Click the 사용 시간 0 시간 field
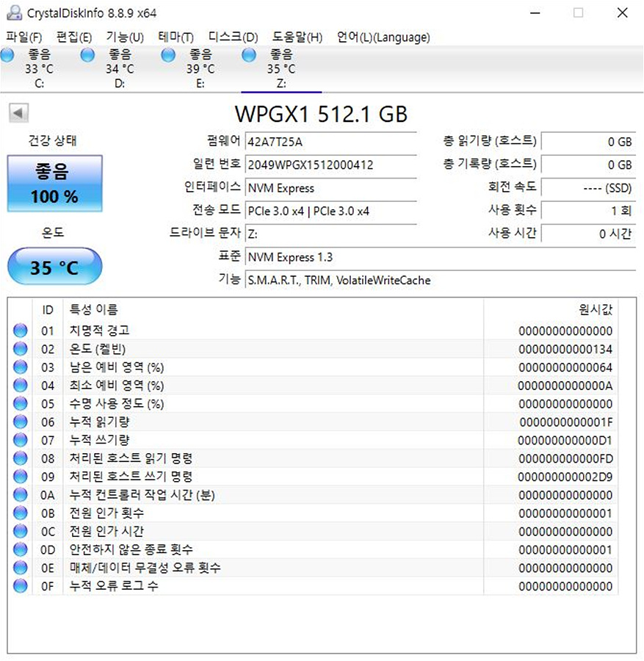Viewport: 644px width, 661px height. point(588,234)
